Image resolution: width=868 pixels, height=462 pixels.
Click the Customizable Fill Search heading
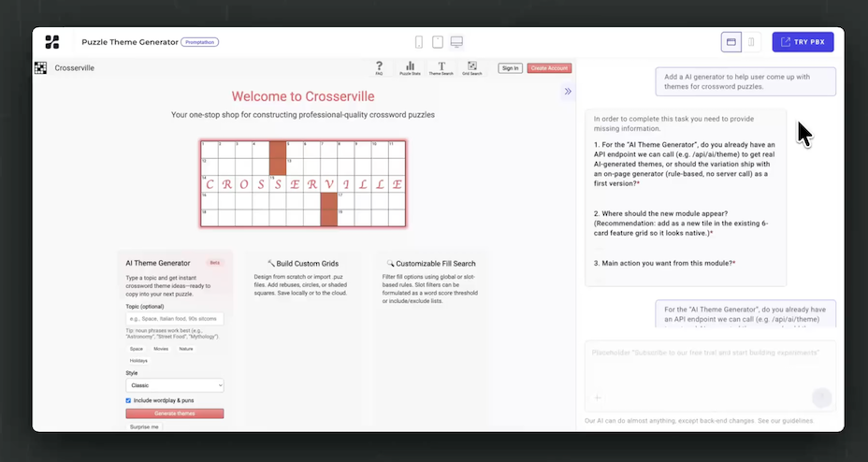[x=430, y=264]
